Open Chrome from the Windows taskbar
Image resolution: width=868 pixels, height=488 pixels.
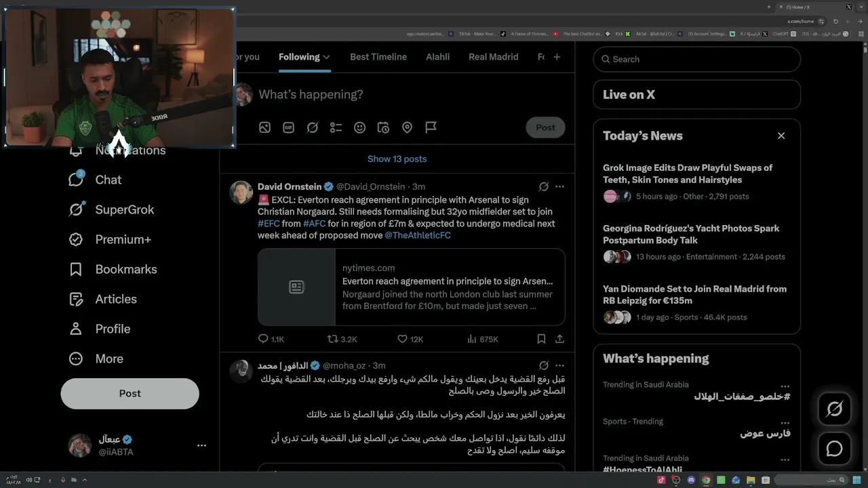[706, 480]
